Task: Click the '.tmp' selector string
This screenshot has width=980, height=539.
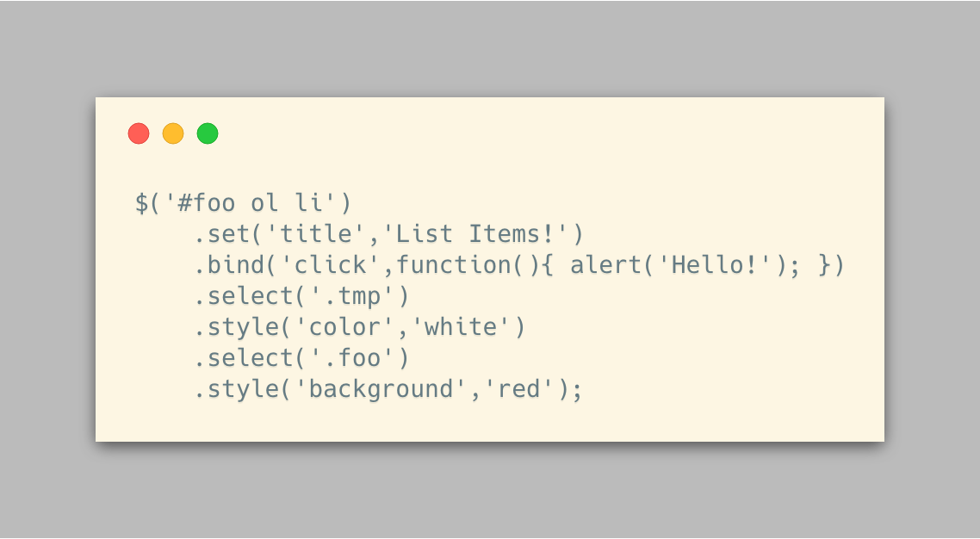Action: click(x=352, y=296)
